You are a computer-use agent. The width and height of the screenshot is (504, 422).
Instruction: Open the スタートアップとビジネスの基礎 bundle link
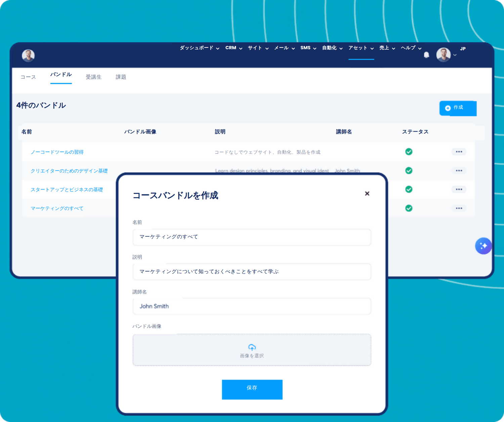click(x=67, y=190)
